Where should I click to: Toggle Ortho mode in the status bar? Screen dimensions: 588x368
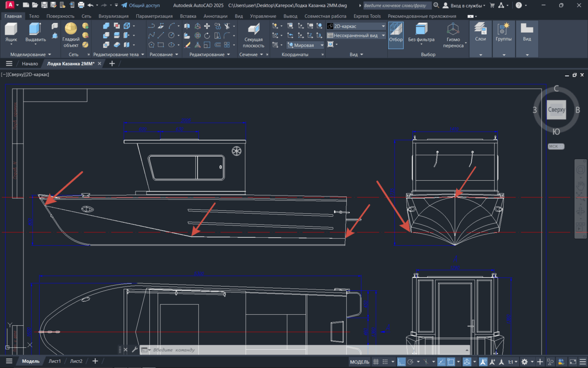click(401, 362)
